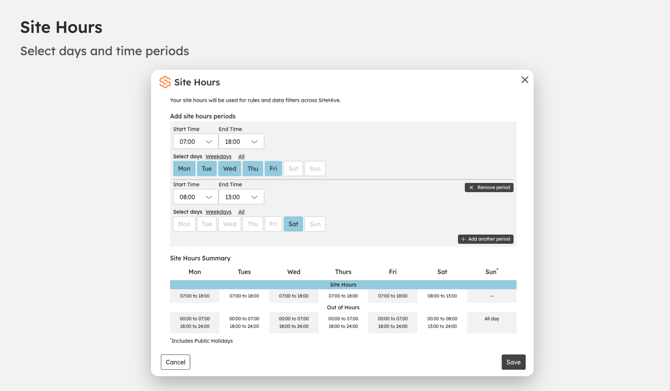Screen dimensions: 670x391
Task: Click Remove period button
Action: click(489, 188)
